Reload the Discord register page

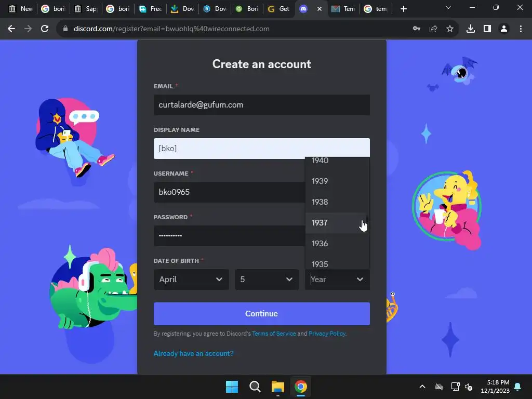[x=45, y=29]
